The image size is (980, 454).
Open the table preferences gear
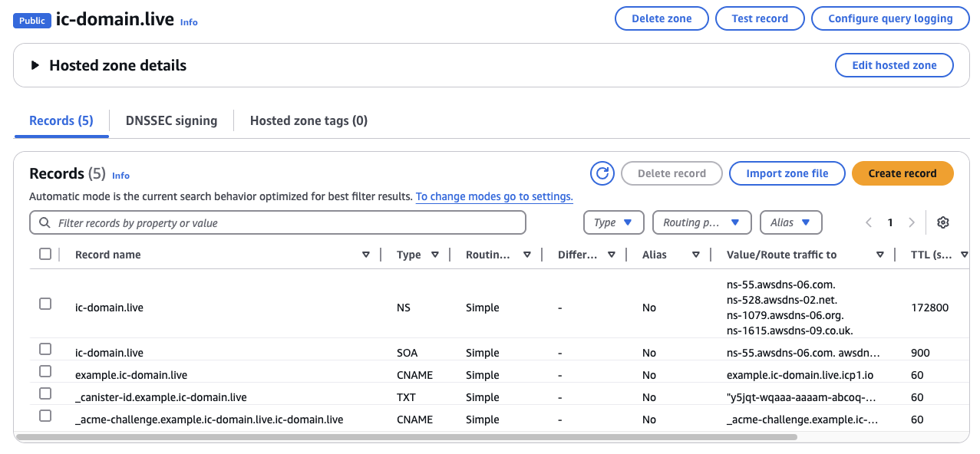tap(942, 222)
